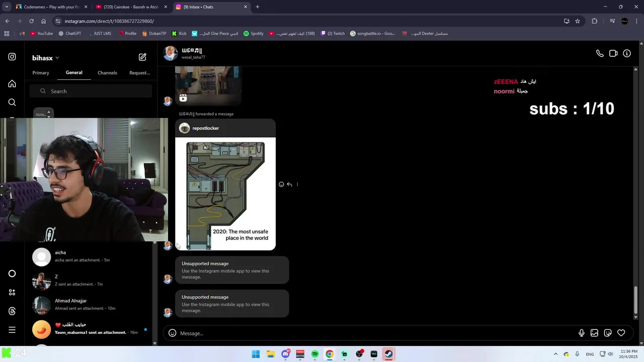Reply to the forwarded repostlocker message

coord(289,185)
